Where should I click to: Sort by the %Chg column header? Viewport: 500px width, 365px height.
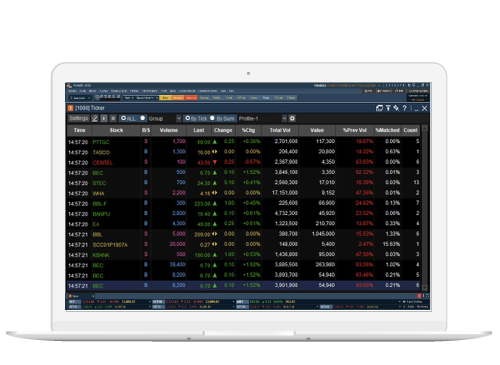coord(248,130)
